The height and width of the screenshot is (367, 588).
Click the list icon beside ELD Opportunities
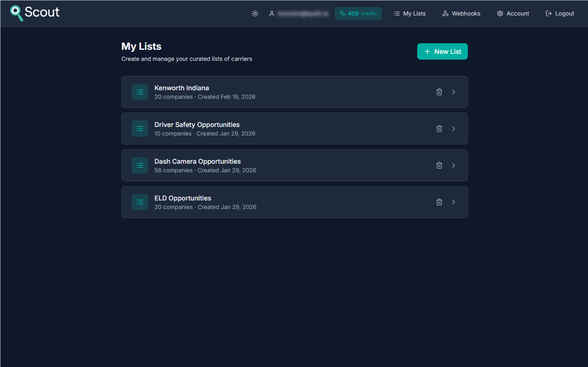tap(139, 202)
